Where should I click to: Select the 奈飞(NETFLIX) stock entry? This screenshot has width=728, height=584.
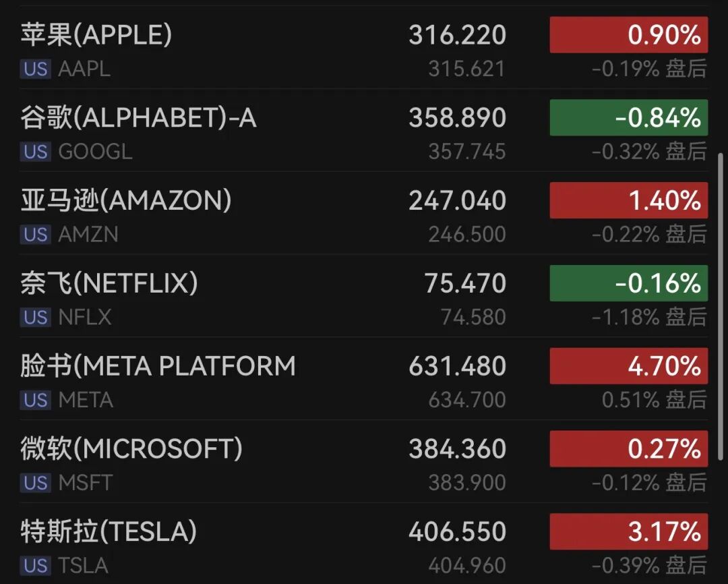coord(364,295)
